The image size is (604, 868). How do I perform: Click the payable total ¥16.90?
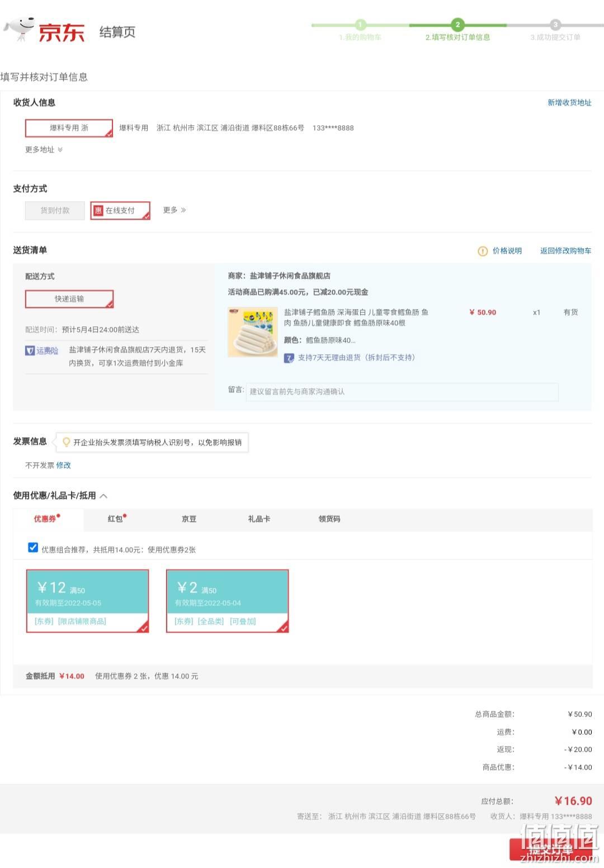tap(573, 801)
